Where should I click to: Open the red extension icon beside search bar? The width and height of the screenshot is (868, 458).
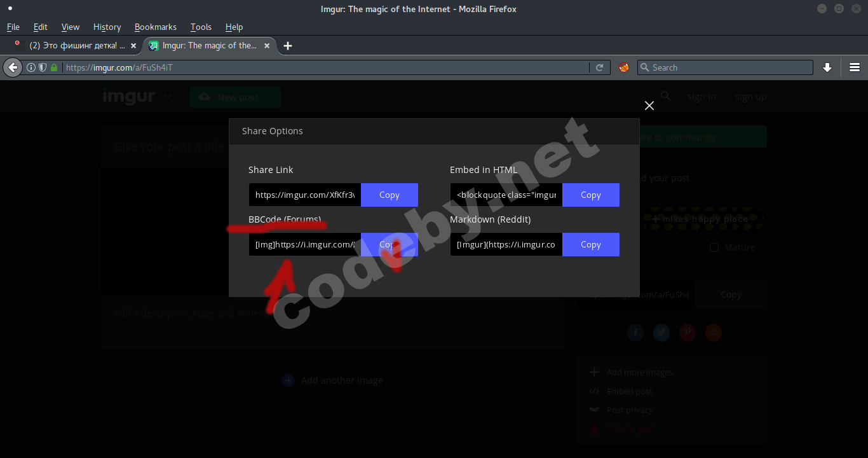pos(624,67)
